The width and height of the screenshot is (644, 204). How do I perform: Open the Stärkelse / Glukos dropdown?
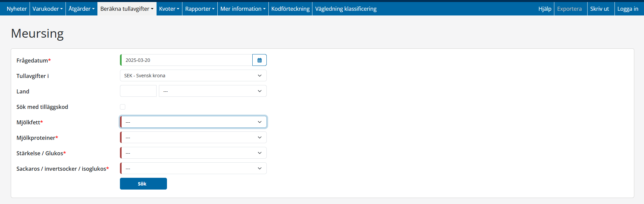[193, 153]
